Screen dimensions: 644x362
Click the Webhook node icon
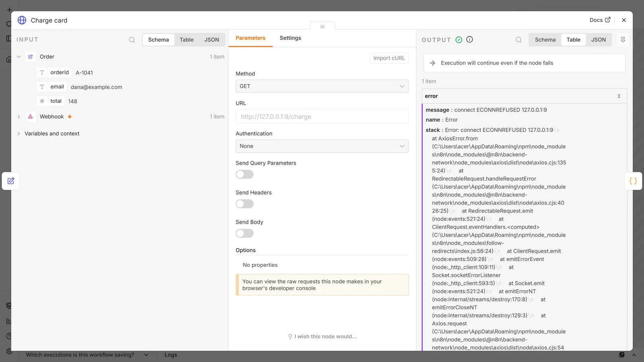tap(31, 117)
